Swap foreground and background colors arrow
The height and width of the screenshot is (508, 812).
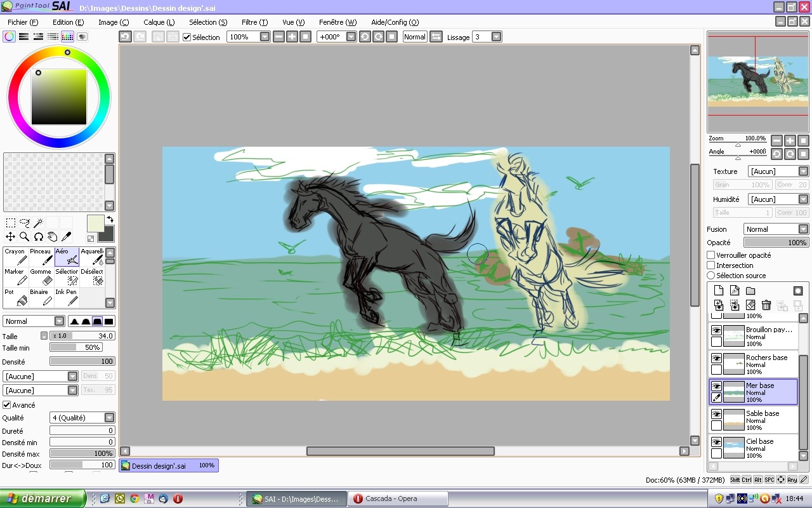click(109, 220)
